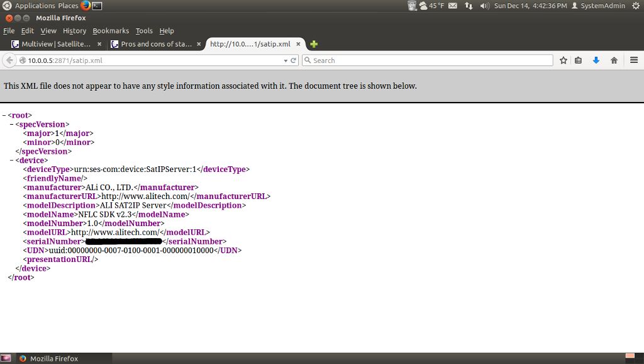Launch Firefox from the top panel icon
Image resolution: width=644 pixels, height=364 pixels.
[86, 6]
